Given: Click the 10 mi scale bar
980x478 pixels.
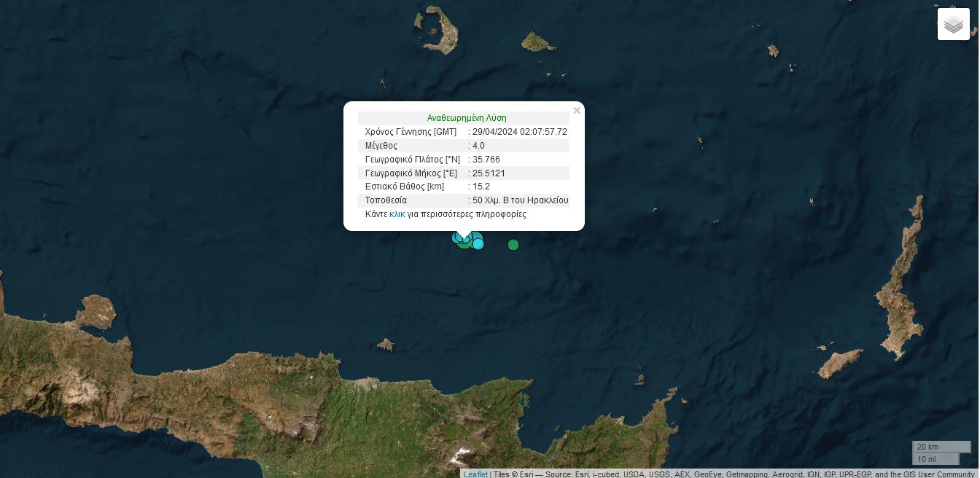Looking at the screenshot, I should click(935, 459).
